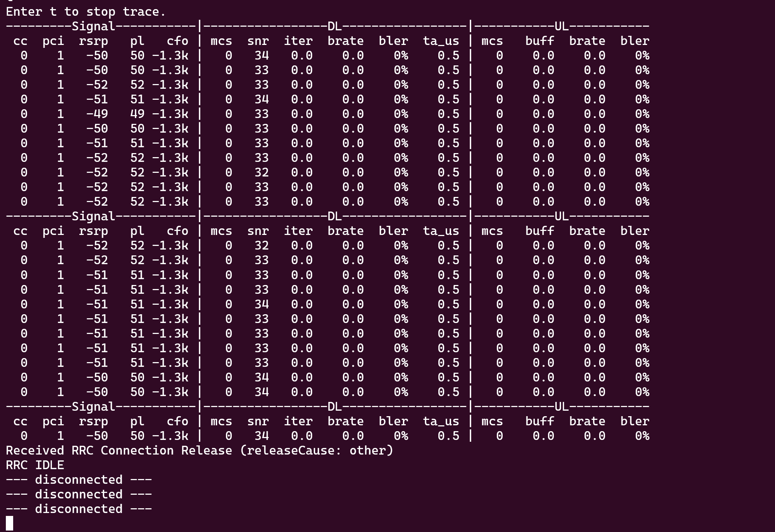Select the 'rsrp' column header
Viewport: 775px width, 532px height.
pos(93,41)
